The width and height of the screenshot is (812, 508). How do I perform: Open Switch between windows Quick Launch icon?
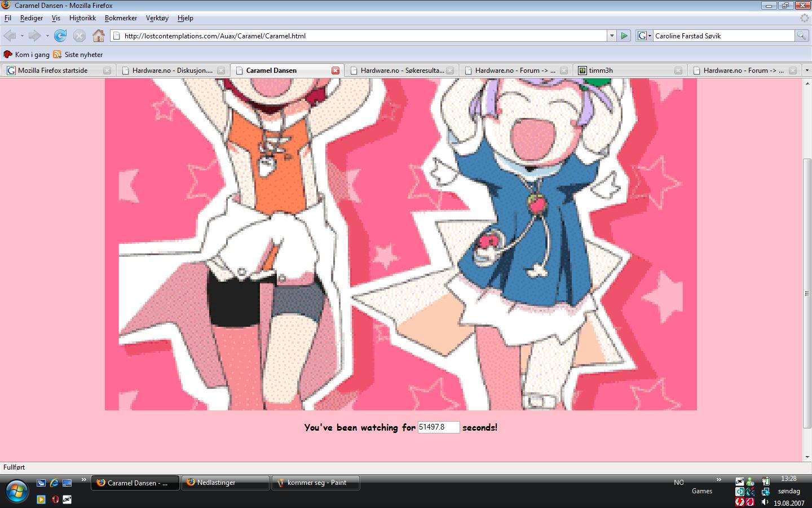tap(41, 483)
